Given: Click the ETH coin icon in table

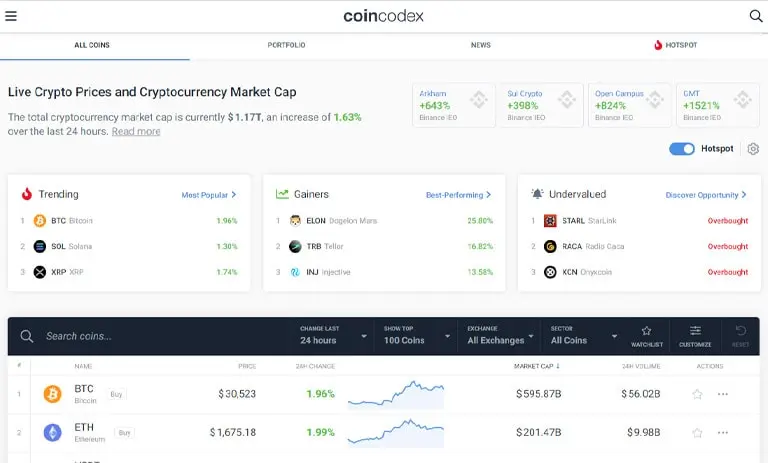Looking at the screenshot, I should pos(52,433).
